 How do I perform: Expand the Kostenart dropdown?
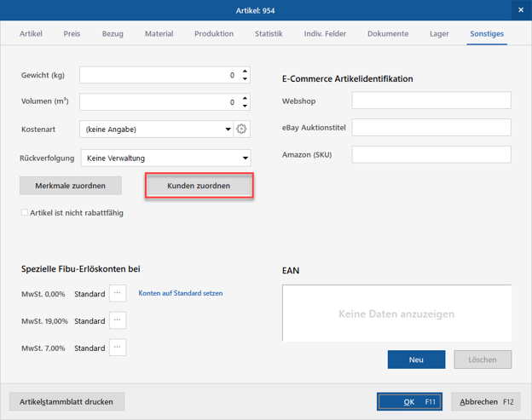pos(228,129)
